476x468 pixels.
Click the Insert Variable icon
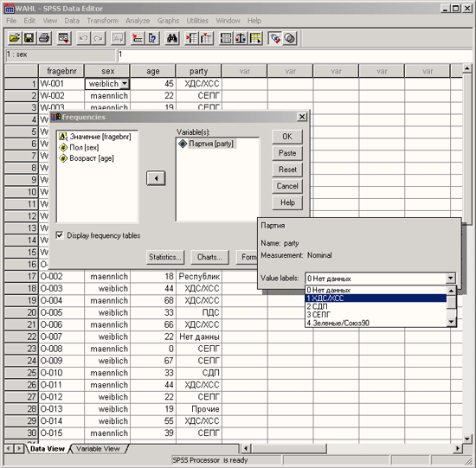(207, 38)
